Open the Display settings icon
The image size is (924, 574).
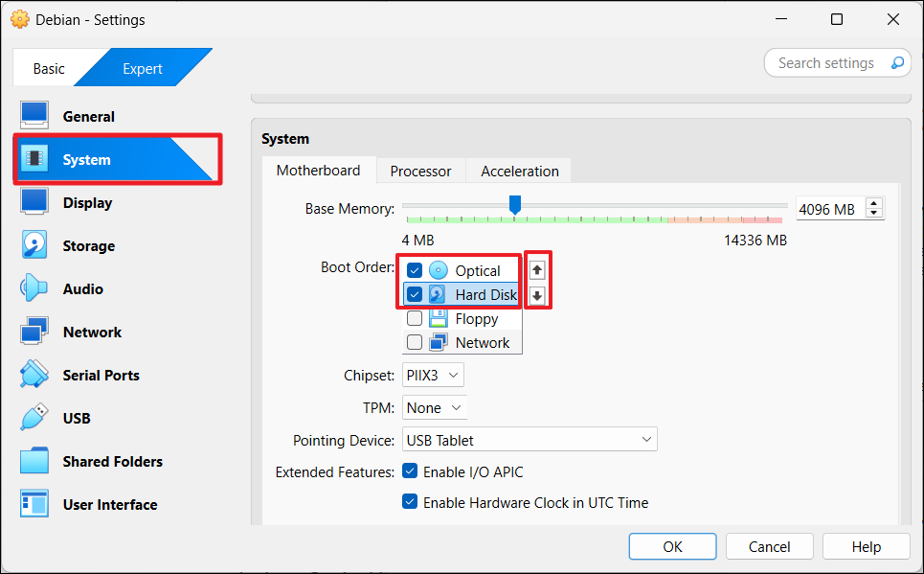pos(34,202)
